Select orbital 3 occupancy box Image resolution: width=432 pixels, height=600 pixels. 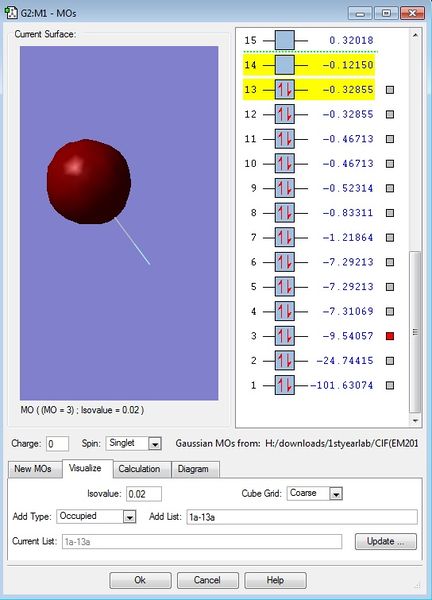pos(285,336)
